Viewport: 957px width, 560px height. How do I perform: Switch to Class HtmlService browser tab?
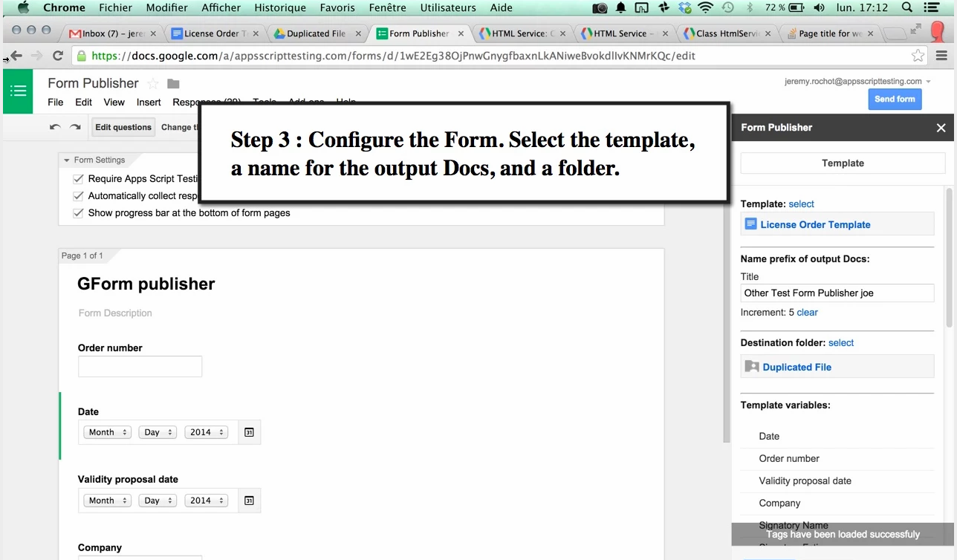click(726, 33)
